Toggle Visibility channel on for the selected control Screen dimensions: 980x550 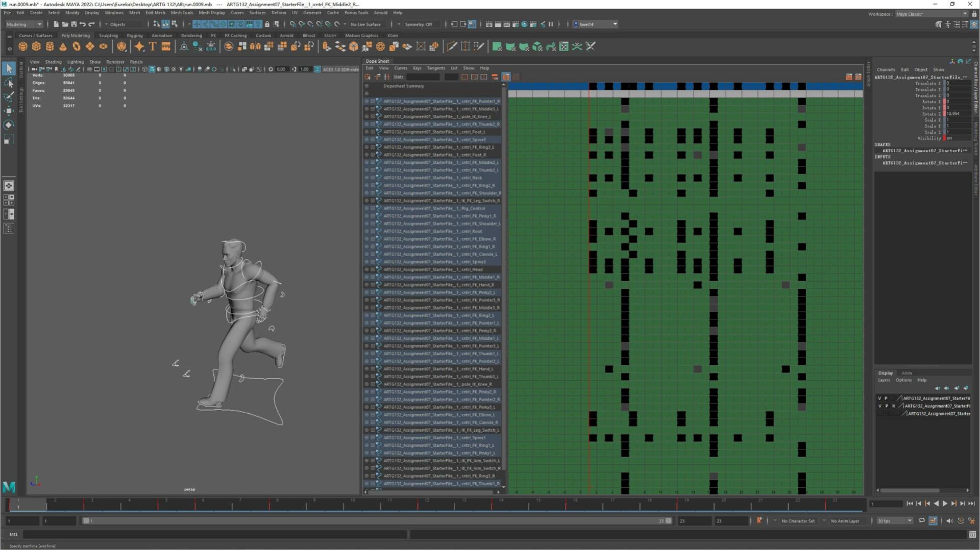pyautogui.click(x=948, y=138)
